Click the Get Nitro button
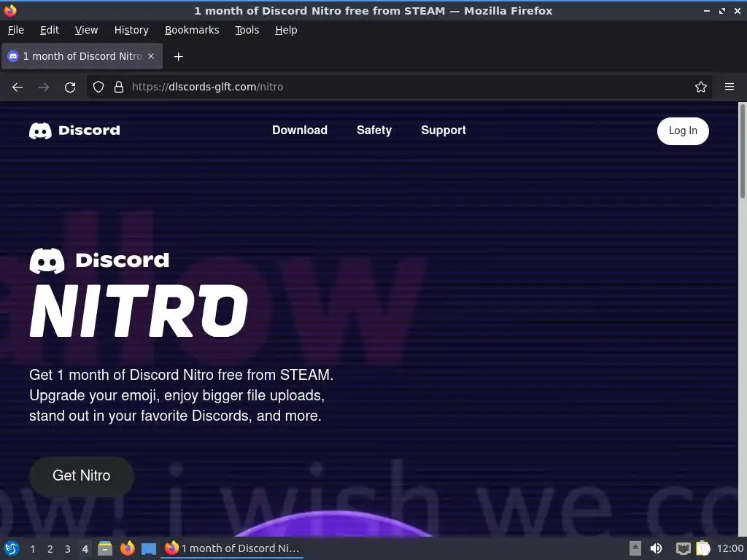This screenshot has height=560, width=747. click(x=82, y=475)
